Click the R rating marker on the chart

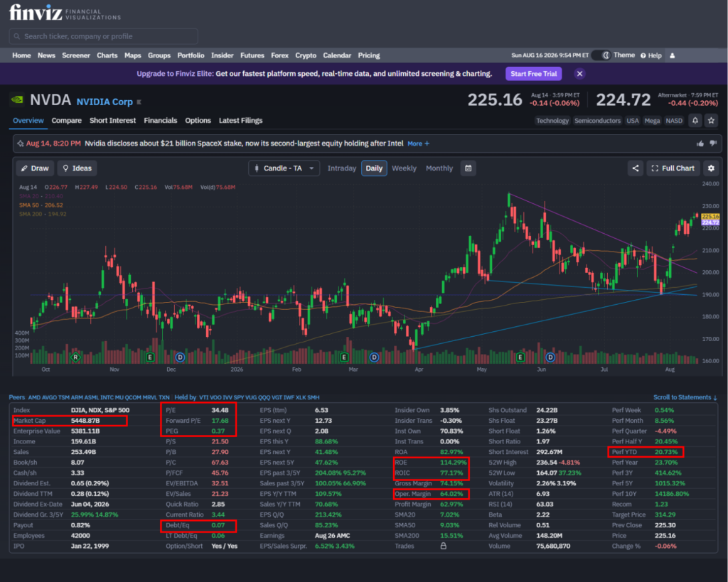(x=75, y=357)
